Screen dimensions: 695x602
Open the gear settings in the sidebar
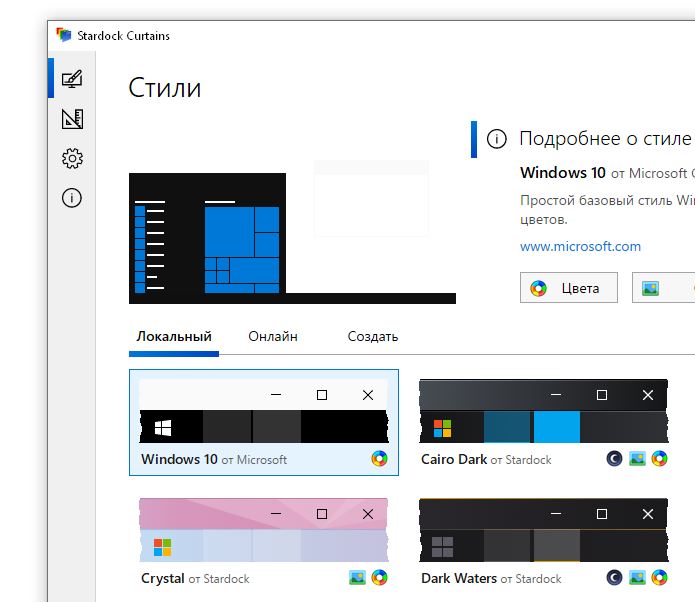point(72,158)
